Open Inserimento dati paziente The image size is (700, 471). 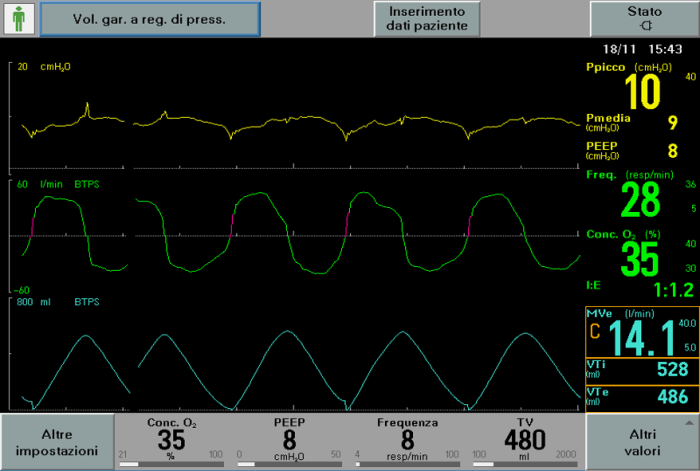pyautogui.click(x=427, y=18)
